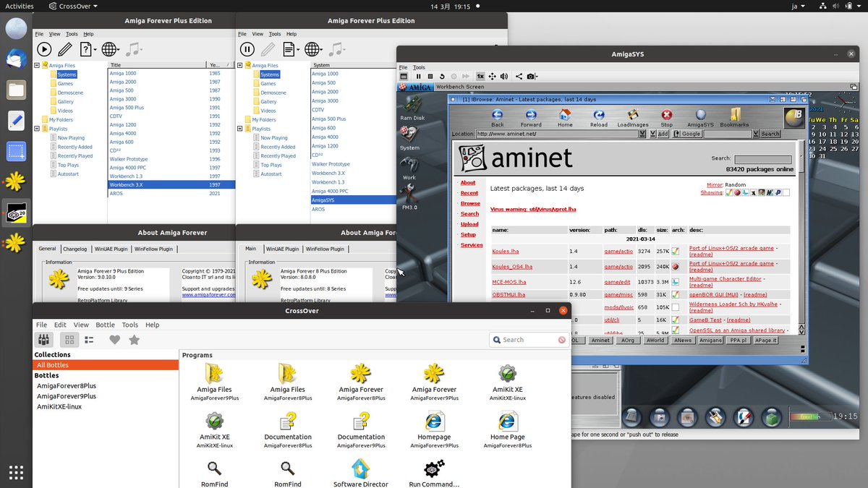Click Play icon in left Amiga Forever window

(44, 49)
